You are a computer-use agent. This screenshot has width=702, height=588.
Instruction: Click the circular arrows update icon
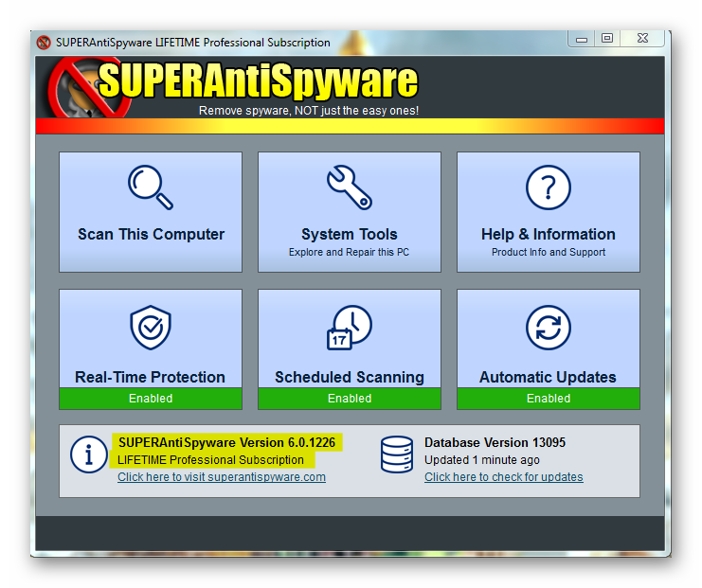pyautogui.click(x=548, y=328)
